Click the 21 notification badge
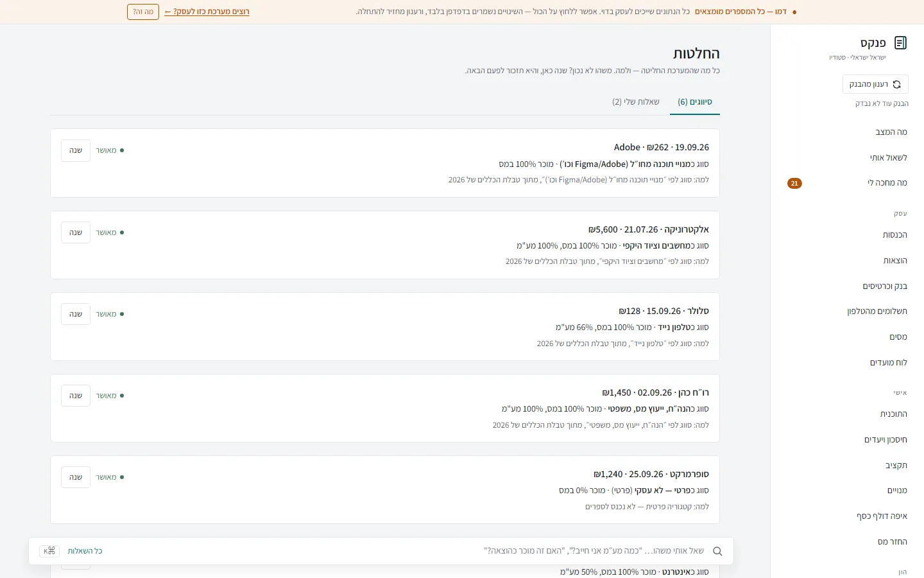Screen dimensions: 924x578 tap(794, 184)
